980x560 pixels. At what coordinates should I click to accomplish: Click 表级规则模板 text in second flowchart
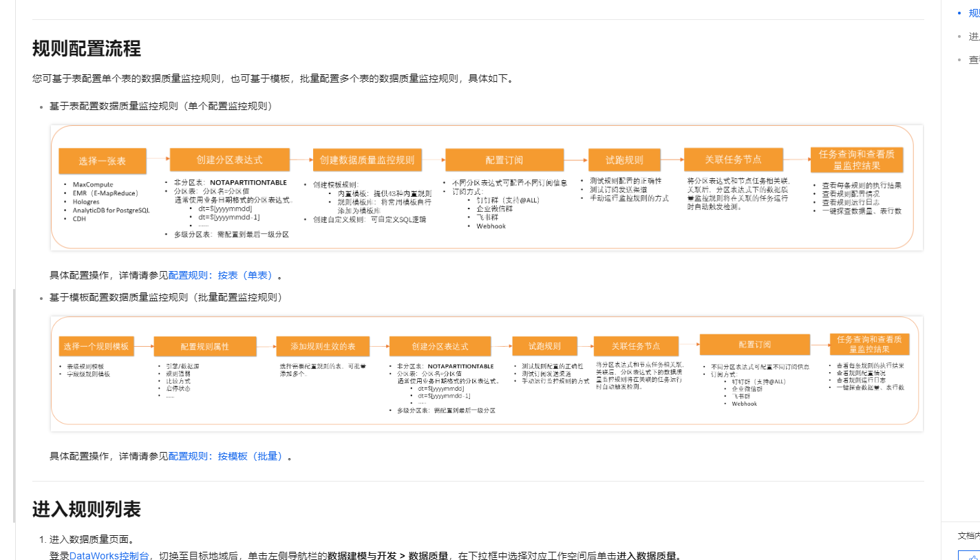[x=85, y=366]
